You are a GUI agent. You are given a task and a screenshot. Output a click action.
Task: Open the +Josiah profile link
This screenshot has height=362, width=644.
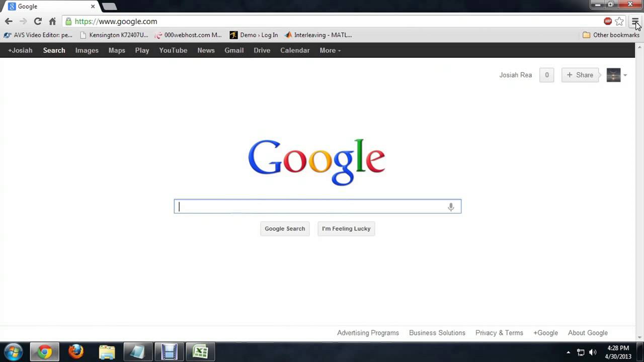(20, 50)
